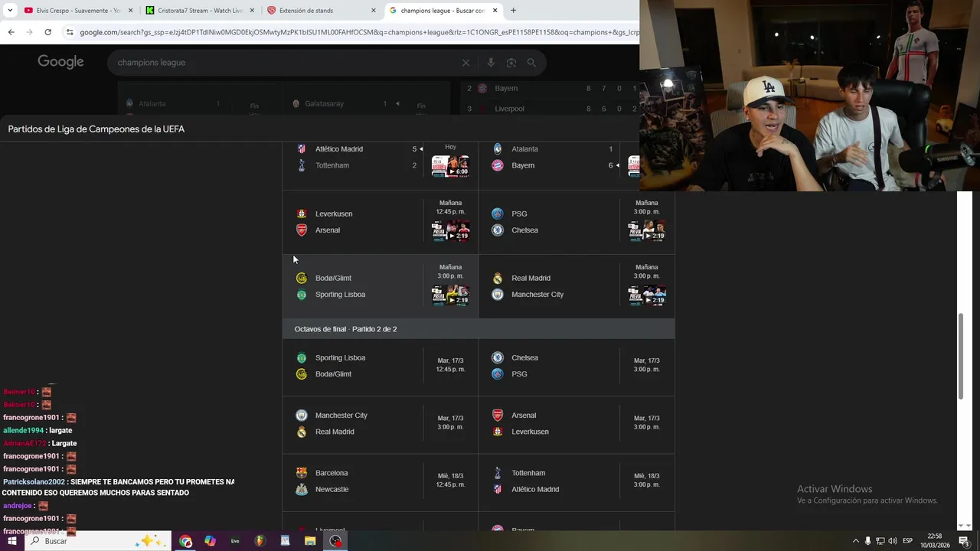Click the microphone tray icon

pos(868,541)
